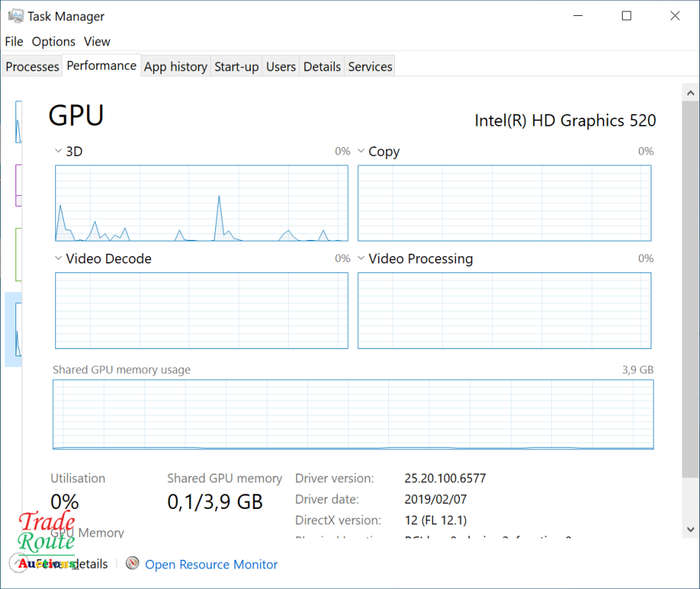Click the Resource Monitor icon
This screenshot has width=700, height=589.
132,564
